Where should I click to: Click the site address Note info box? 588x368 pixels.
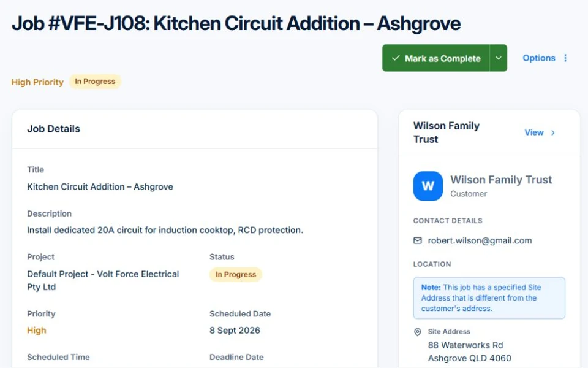489,298
